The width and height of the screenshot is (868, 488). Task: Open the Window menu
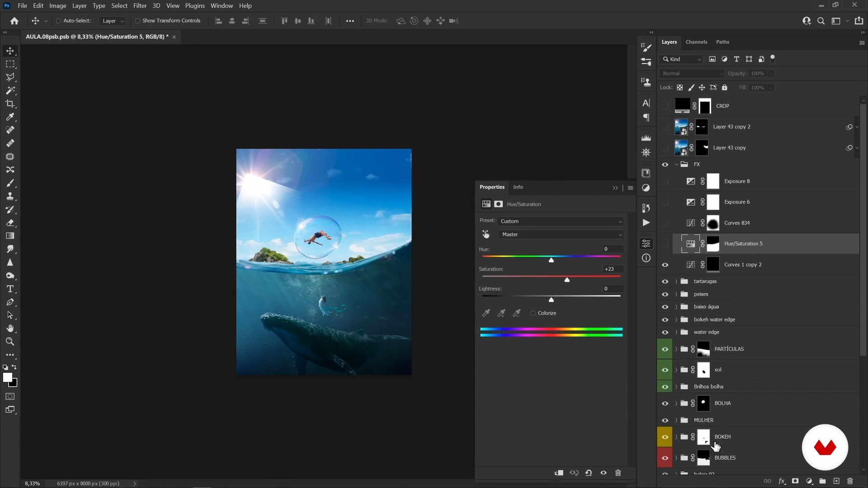(x=222, y=6)
